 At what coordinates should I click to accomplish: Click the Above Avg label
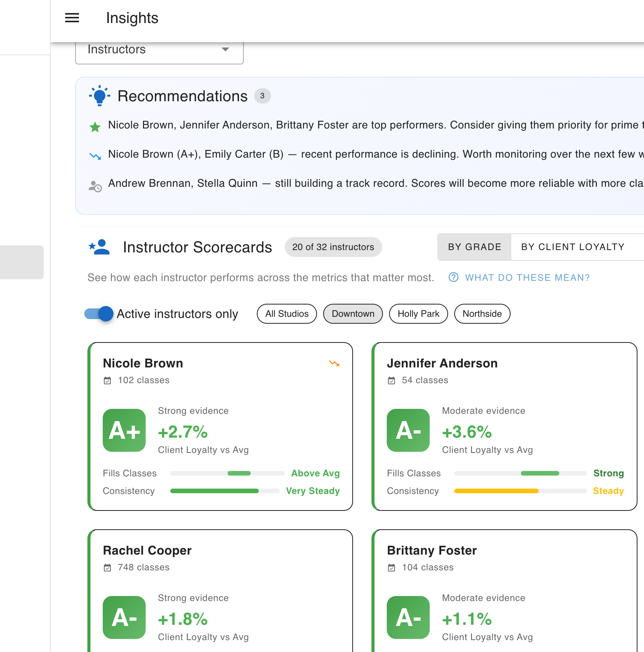point(315,473)
